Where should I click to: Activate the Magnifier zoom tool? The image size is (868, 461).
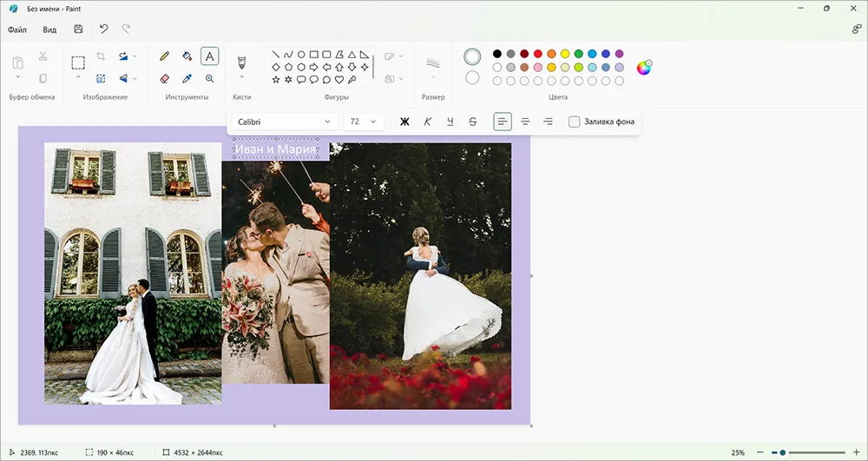point(210,79)
